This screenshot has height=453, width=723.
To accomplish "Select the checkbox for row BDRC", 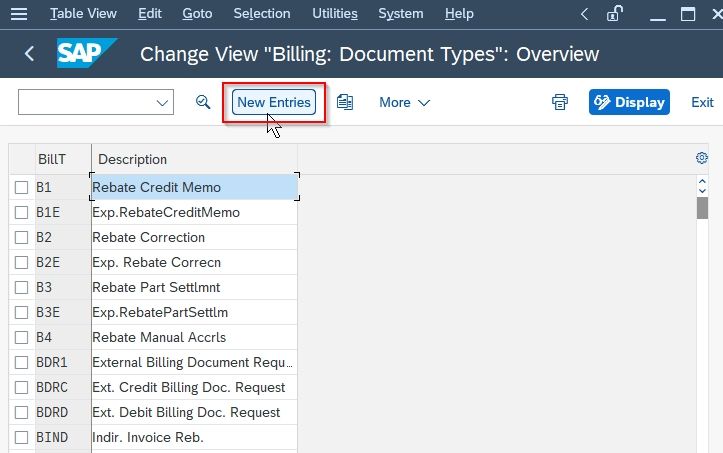I will coord(21,387).
